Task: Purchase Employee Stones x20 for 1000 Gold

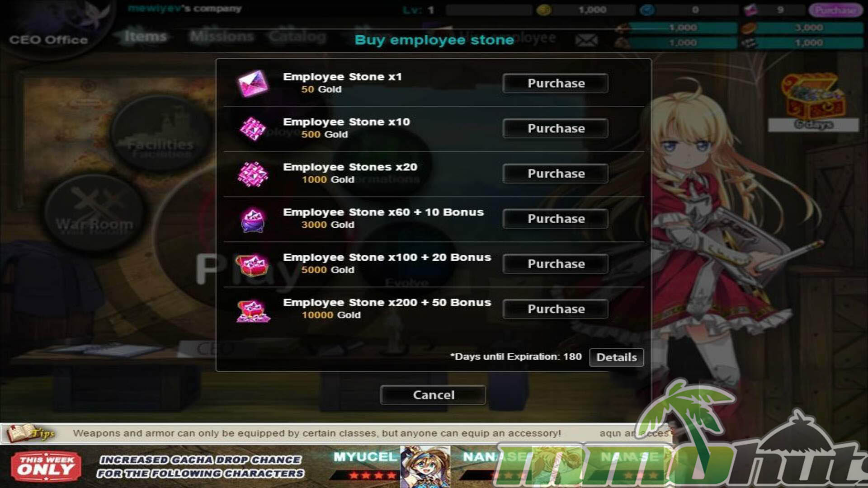Action: click(555, 174)
